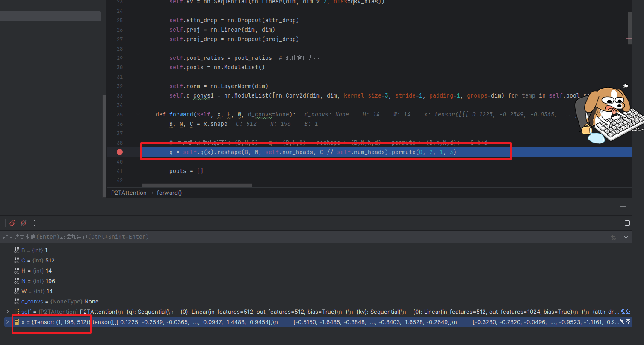Click the highlighted 'q = self.q(x).reshape' line
The height and width of the screenshot is (345, 644).
point(313,152)
